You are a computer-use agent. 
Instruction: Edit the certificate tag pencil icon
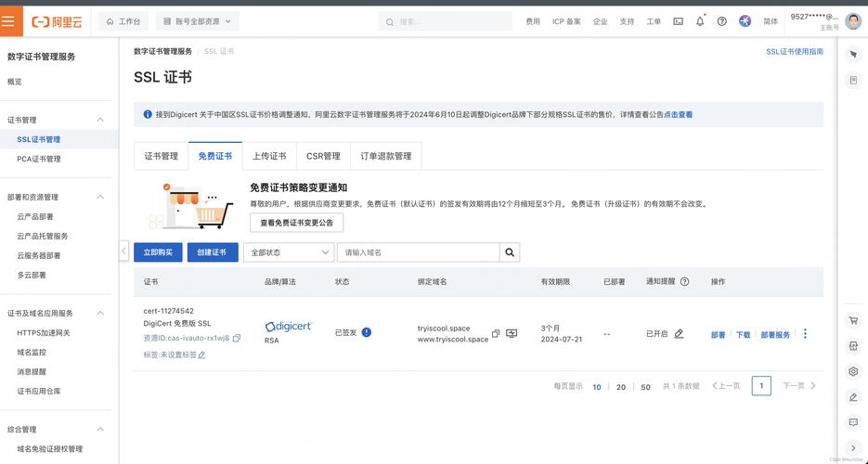click(x=202, y=355)
